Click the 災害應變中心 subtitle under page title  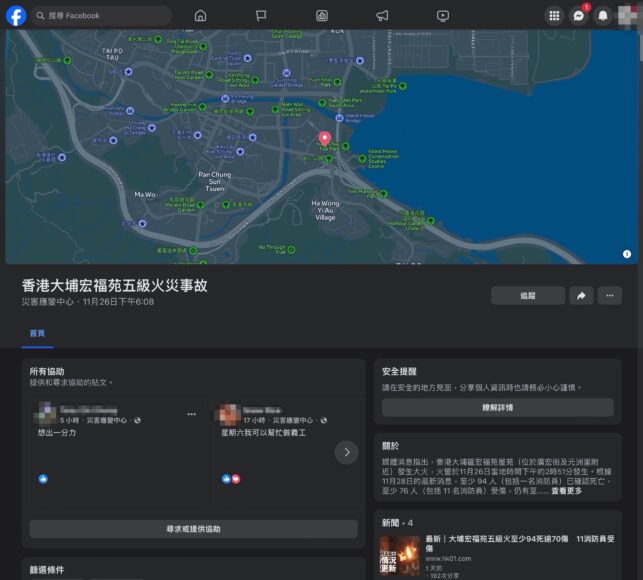pyautogui.click(x=48, y=301)
